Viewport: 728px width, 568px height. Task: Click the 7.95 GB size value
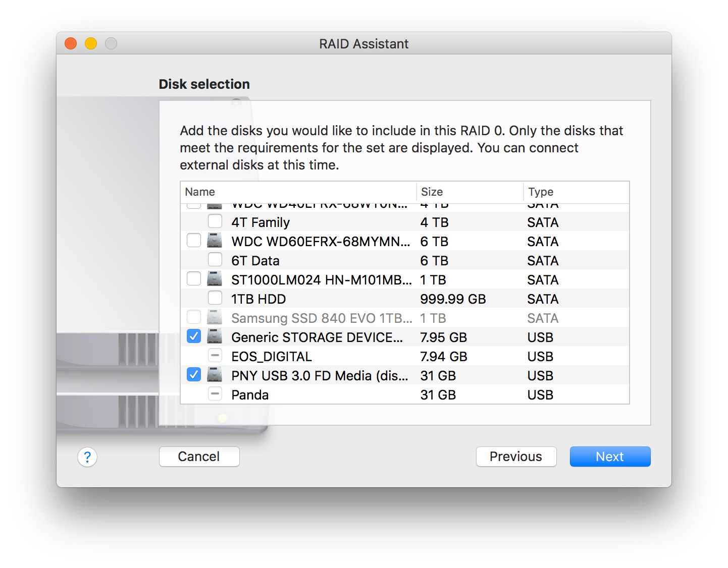(444, 337)
